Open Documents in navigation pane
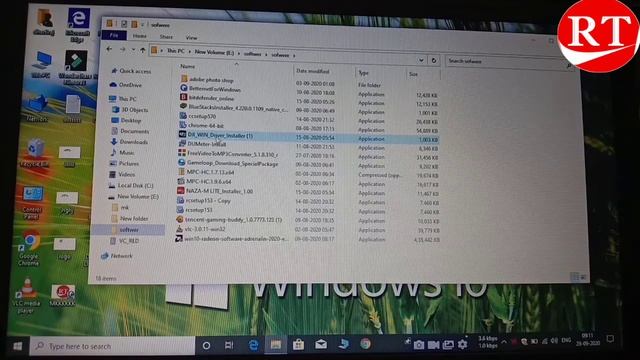The image size is (640, 360). tap(130, 131)
